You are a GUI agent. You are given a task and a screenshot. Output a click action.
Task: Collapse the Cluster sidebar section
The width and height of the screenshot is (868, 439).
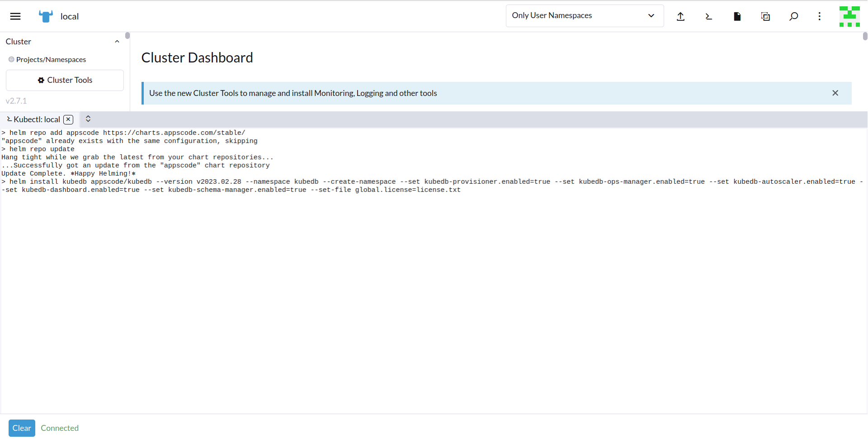tap(117, 42)
